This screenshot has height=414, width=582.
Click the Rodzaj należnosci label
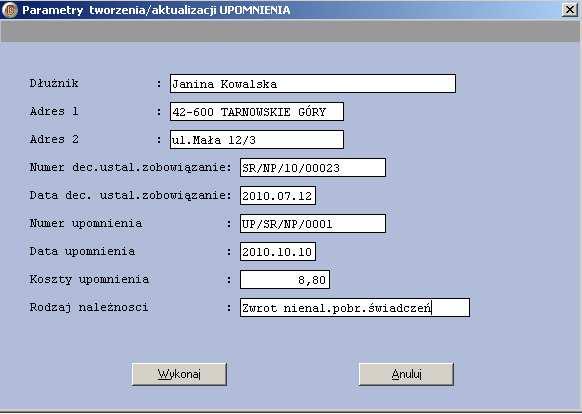tap(89, 307)
